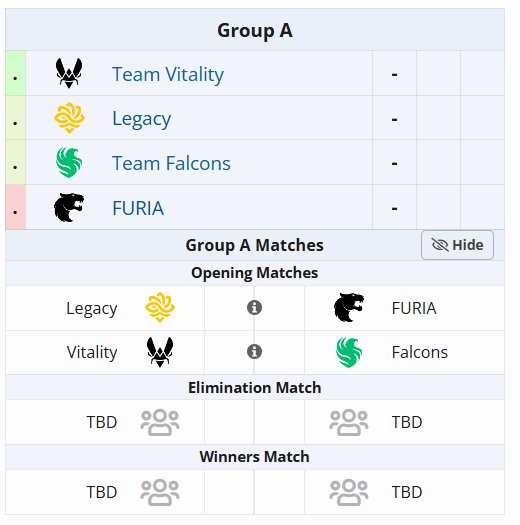
Task: Click left TBD placeholder icon in Elimination Match
Action: pos(160,422)
